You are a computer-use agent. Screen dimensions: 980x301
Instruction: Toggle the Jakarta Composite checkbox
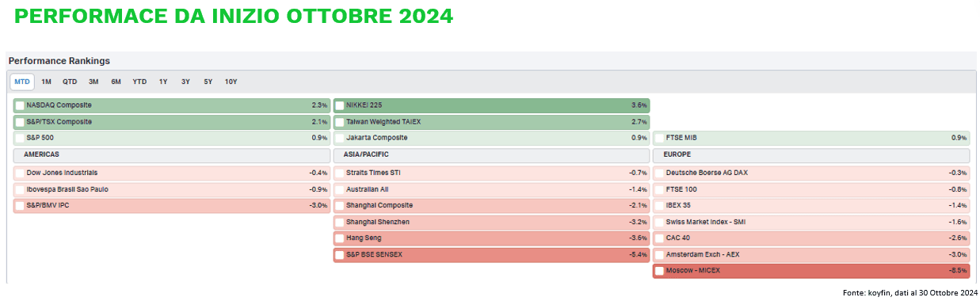pyautogui.click(x=340, y=139)
